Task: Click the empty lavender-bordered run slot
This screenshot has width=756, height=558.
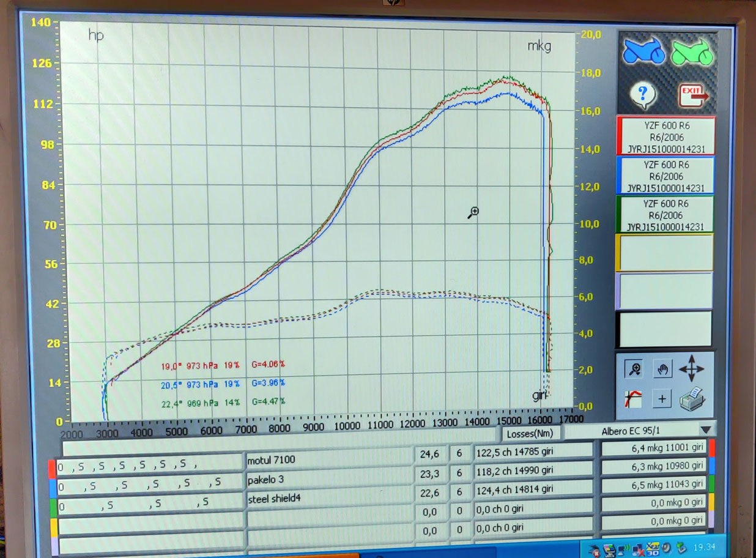Action: pyautogui.click(x=665, y=291)
